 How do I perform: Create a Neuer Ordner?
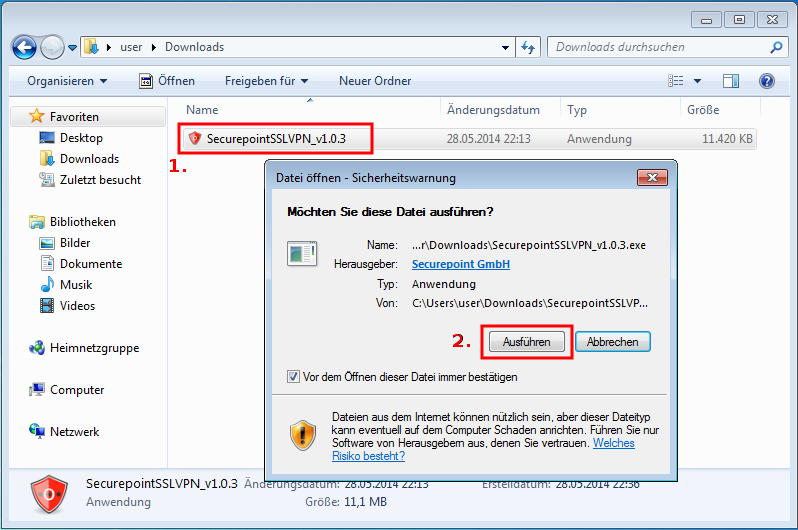(375, 81)
